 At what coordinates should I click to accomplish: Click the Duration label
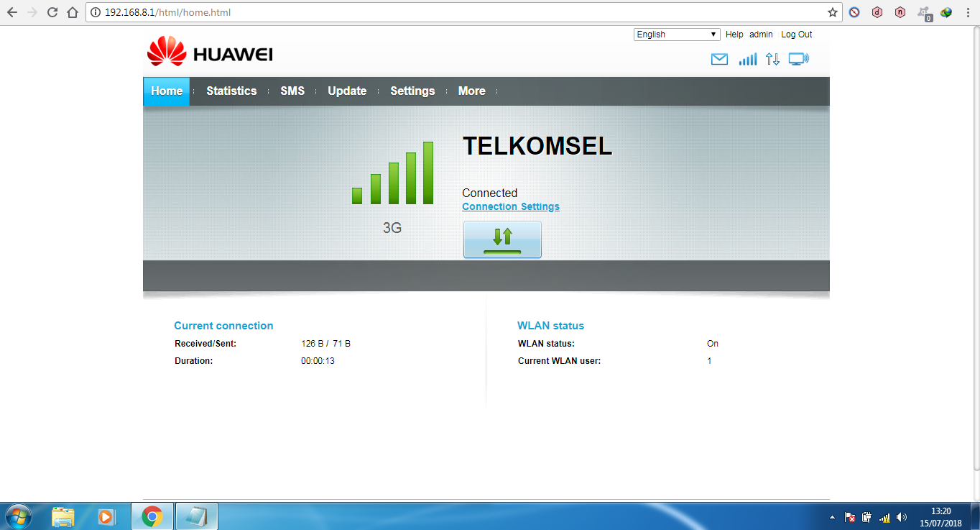[x=194, y=361]
